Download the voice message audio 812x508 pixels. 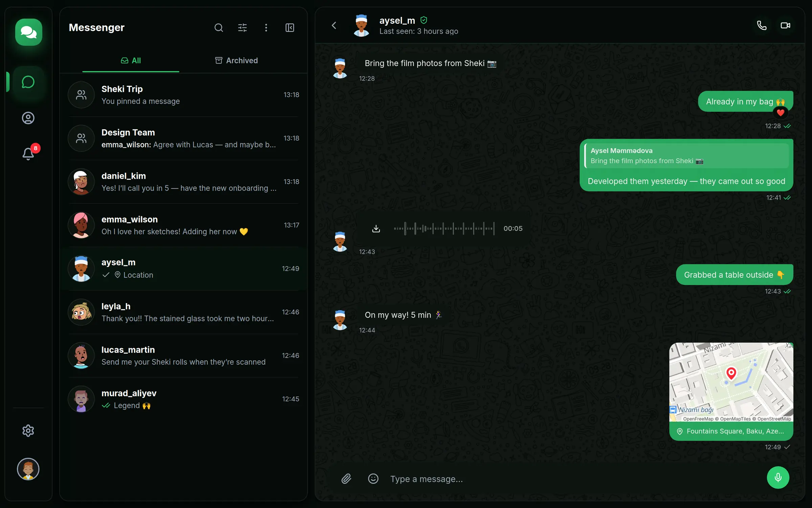pyautogui.click(x=376, y=229)
